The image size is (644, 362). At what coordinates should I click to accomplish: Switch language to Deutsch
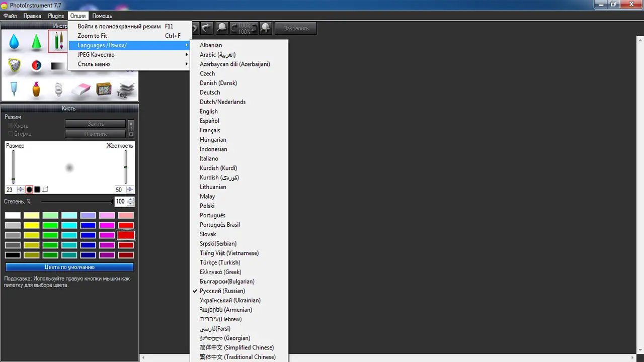tap(239, 93)
